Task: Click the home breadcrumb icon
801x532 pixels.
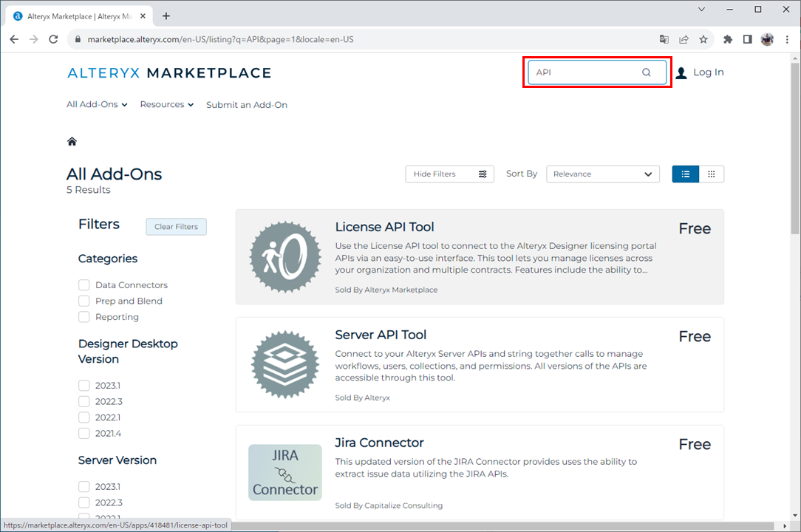Action: [72, 142]
